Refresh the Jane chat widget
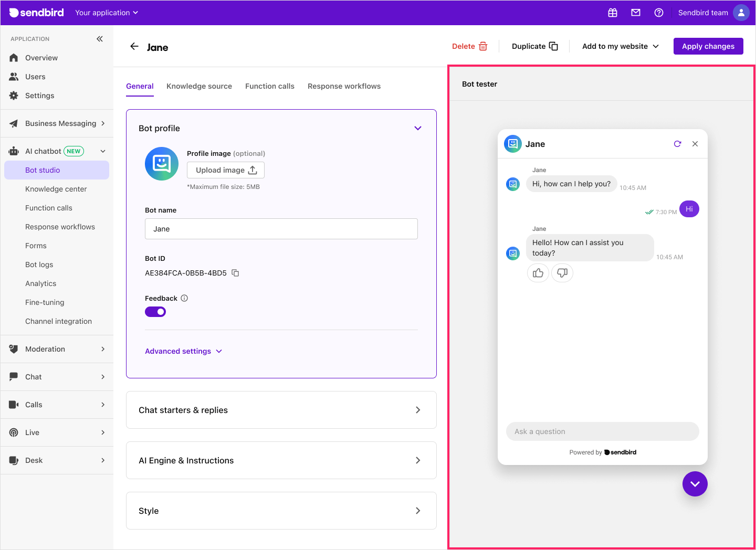The image size is (756, 550). (x=677, y=144)
